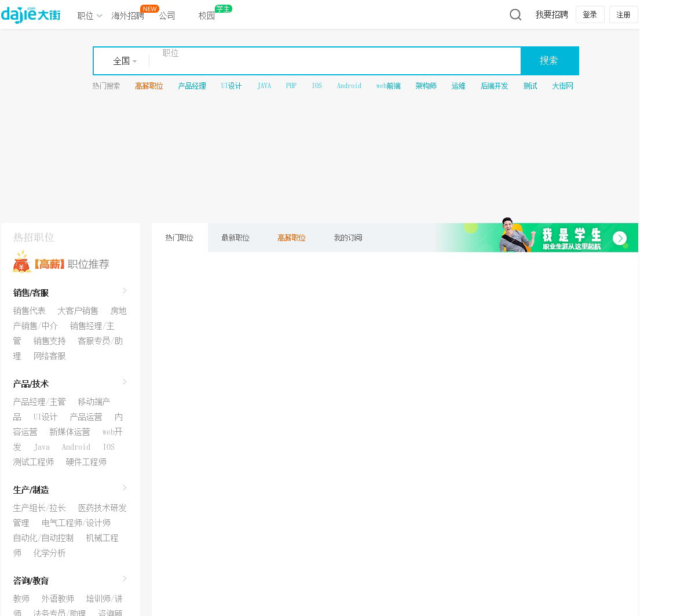695x616 pixels.
Task: Click hot search link JAVA
Action: [264, 86]
